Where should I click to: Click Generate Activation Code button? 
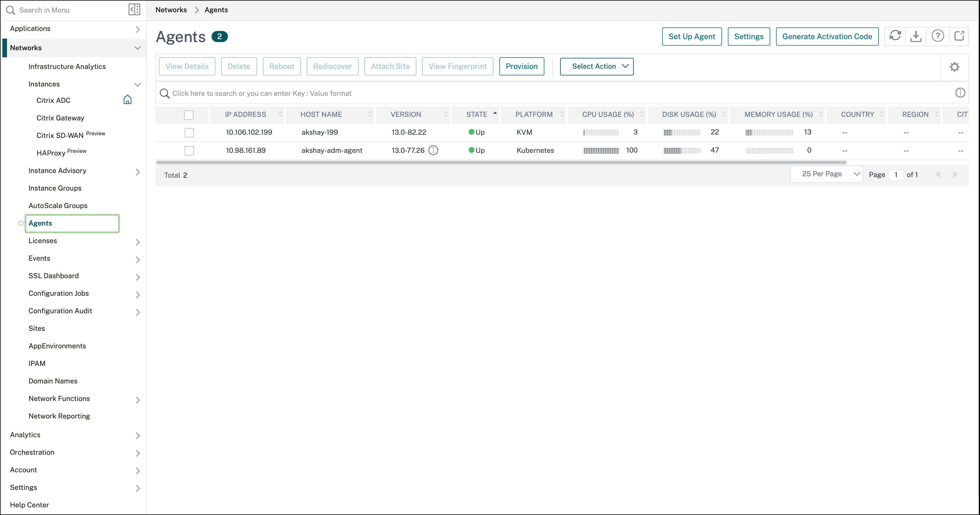[827, 37]
